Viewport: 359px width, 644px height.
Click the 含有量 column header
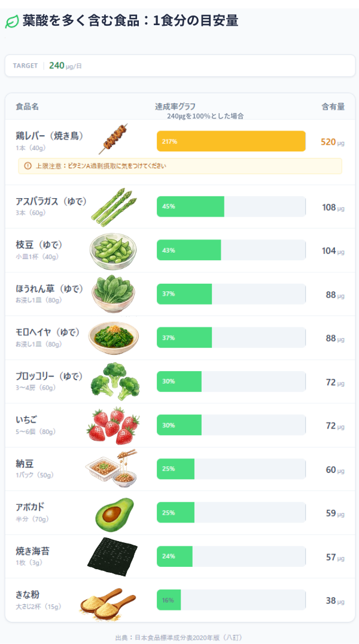pos(333,107)
